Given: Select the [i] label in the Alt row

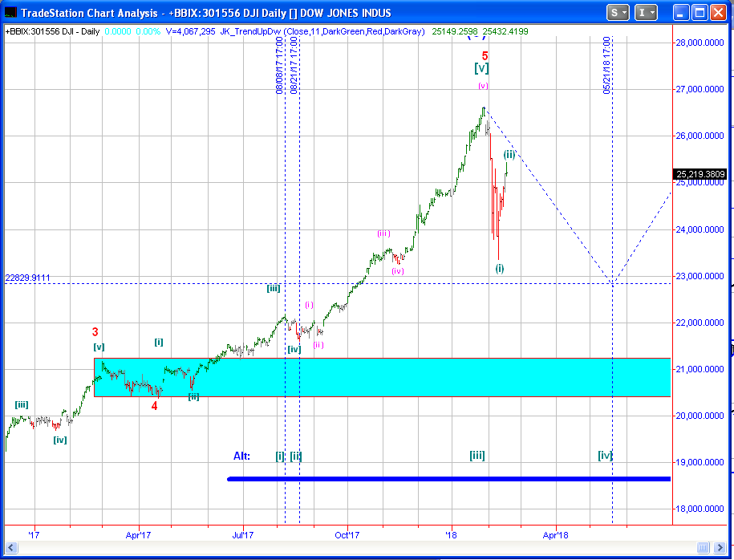Looking at the screenshot, I should pos(280,456).
